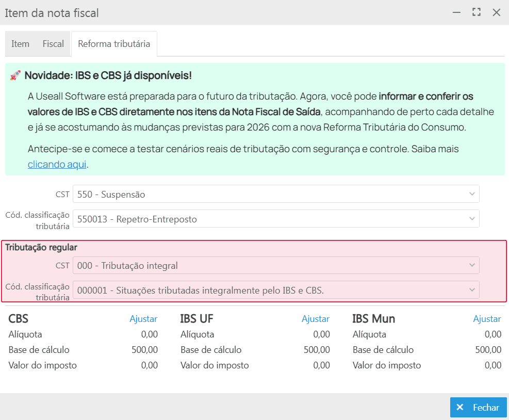Screen dimensions: 509x420
Task: Click the chevron arrow of Repetro-Entreposto field
Action: pos(471,219)
